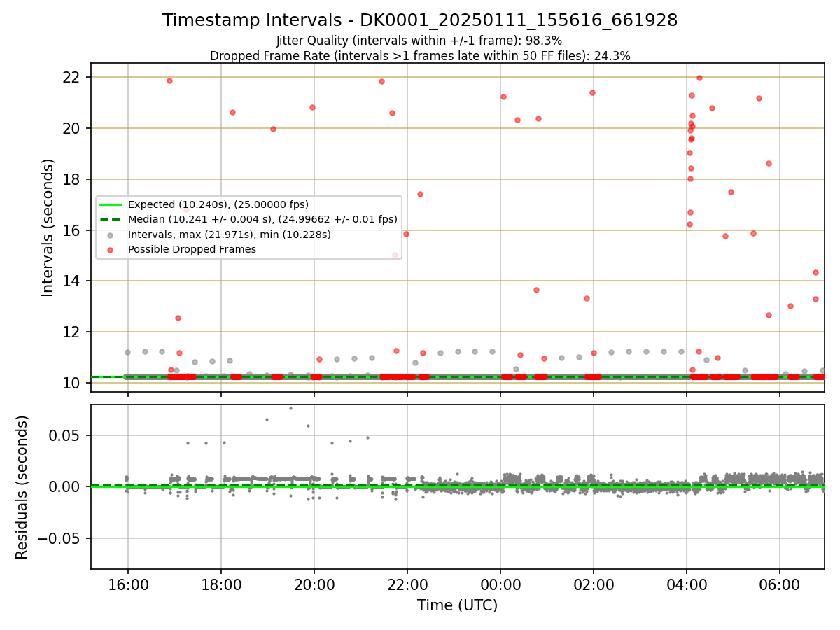
Task: Click the 00:00 x-axis tick label
Action: [500, 585]
